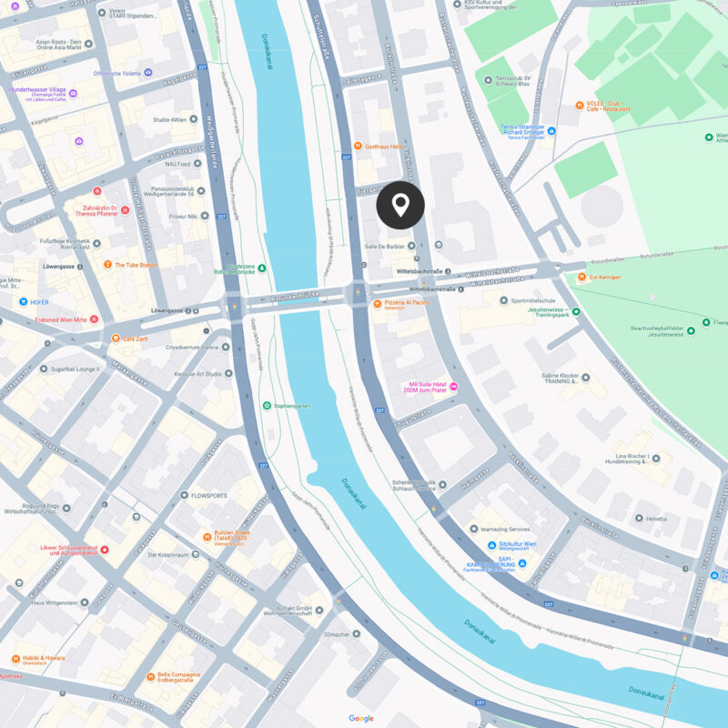Click the Jesuitenwiese Trainingspark green marker
This screenshot has height=728, width=728.
tap(576, 311)
